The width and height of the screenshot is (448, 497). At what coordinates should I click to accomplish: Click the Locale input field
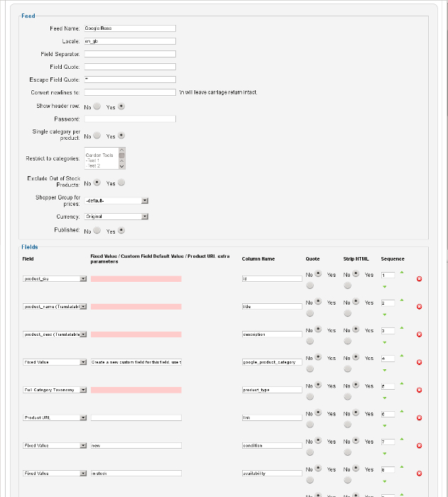tap(130, 41)
